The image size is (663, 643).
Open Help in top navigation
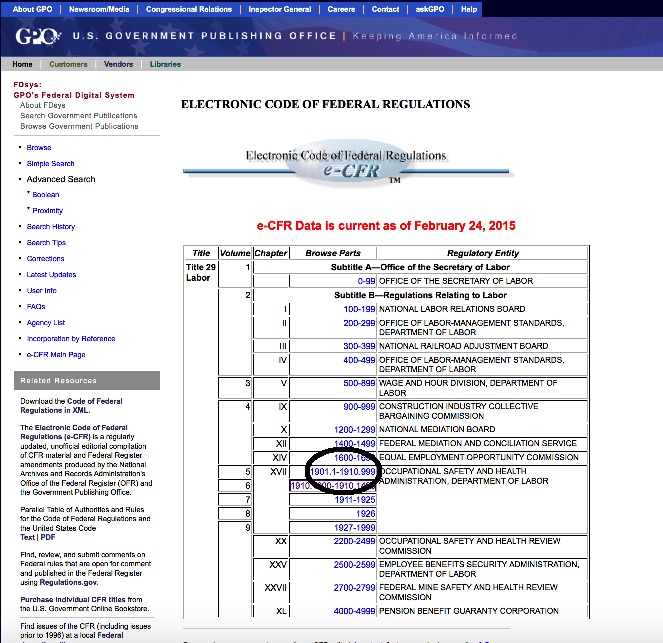click(x=468, y=9)
